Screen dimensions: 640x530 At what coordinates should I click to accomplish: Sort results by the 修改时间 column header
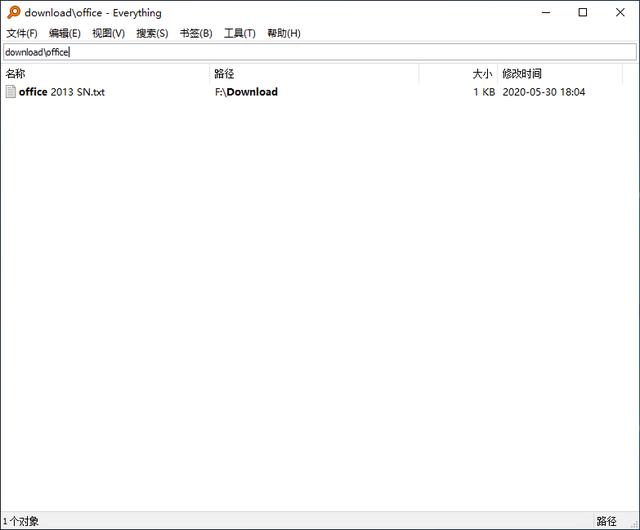[560, 73]
